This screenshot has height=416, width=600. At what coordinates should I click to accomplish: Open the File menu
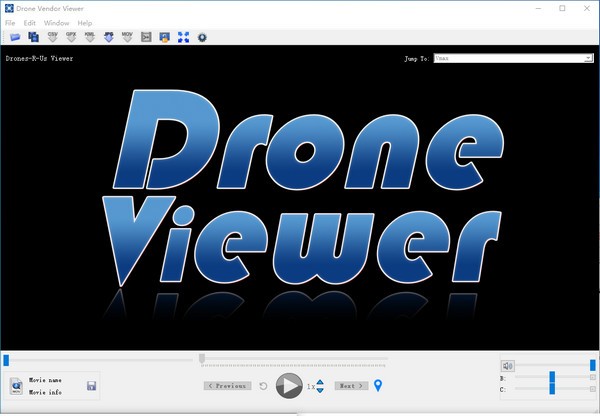(x=10, y=22)
